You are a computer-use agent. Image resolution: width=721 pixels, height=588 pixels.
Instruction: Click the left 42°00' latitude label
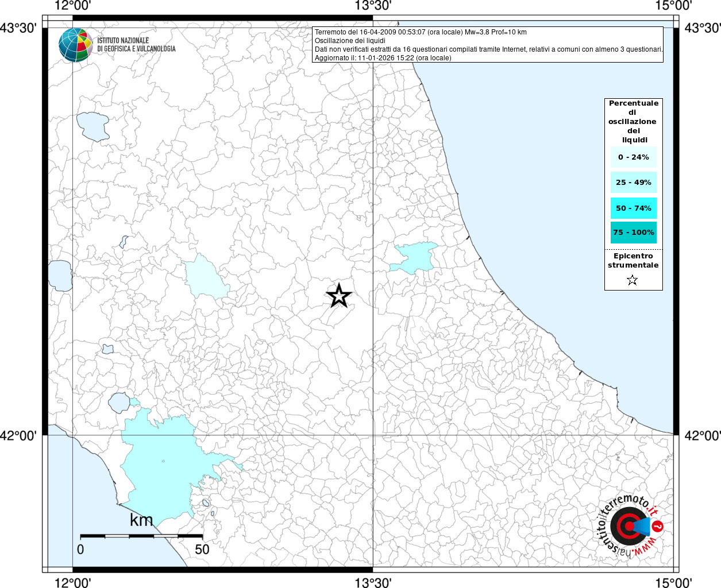click(x=18, y=436)
